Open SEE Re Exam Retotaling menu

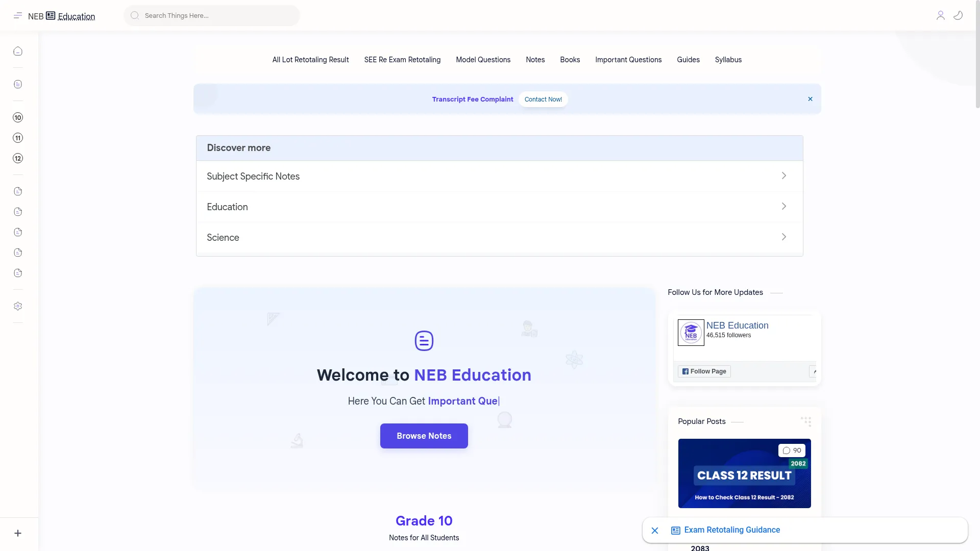[402, 60]
